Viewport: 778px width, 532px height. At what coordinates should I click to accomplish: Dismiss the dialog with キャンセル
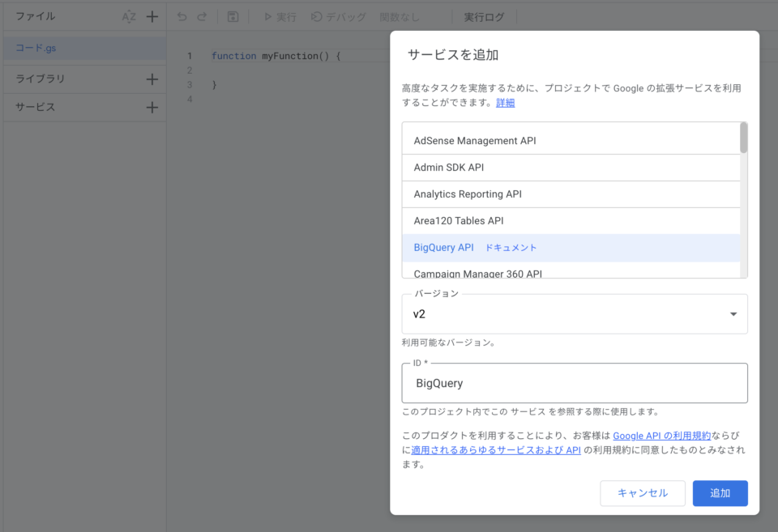coord(643,493)
